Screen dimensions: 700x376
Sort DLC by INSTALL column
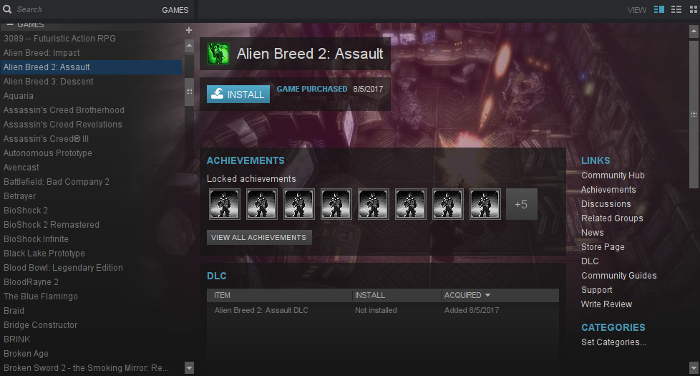(396, 295)
